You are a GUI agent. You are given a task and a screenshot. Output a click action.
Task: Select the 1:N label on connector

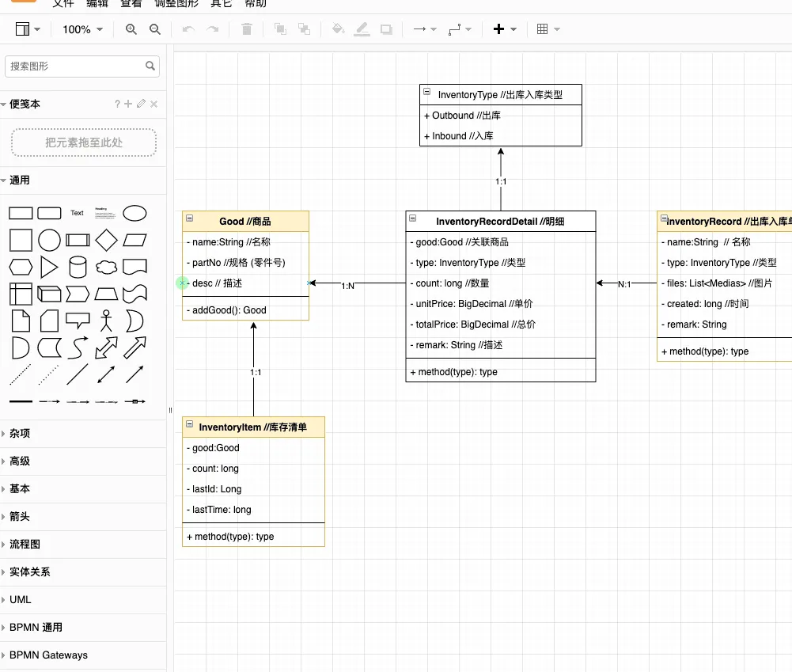(348, 286)
